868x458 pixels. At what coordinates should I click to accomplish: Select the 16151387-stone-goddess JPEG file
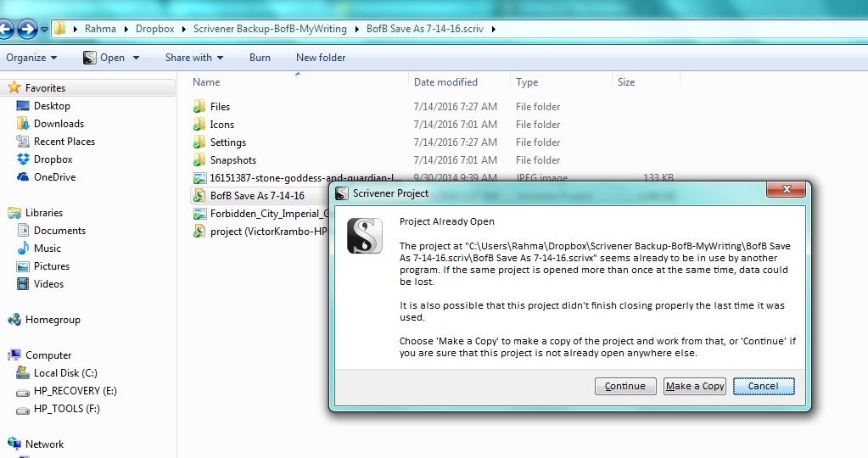click(297, 177)
